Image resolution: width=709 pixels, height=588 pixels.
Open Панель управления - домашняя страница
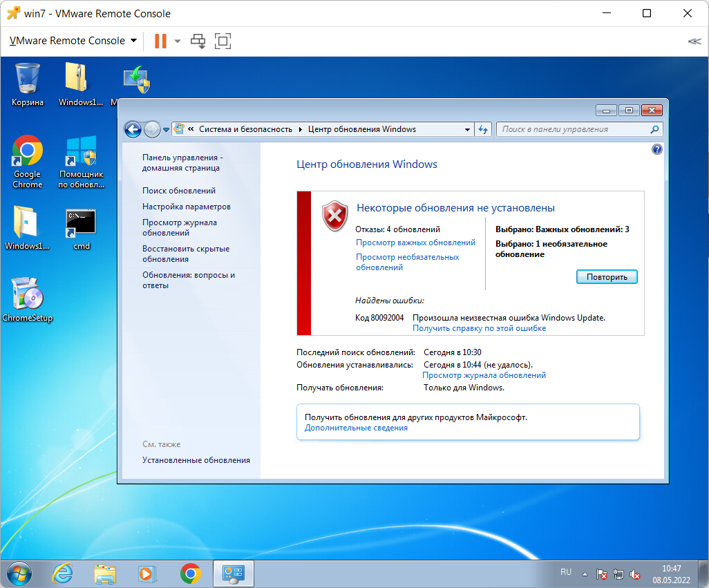tap(182, 162)
